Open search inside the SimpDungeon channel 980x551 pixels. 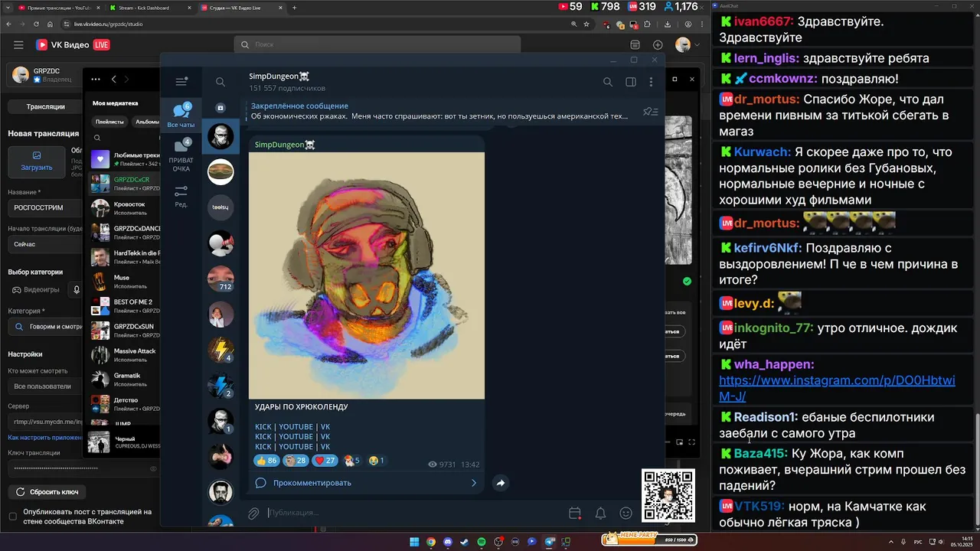pos(608,82)
